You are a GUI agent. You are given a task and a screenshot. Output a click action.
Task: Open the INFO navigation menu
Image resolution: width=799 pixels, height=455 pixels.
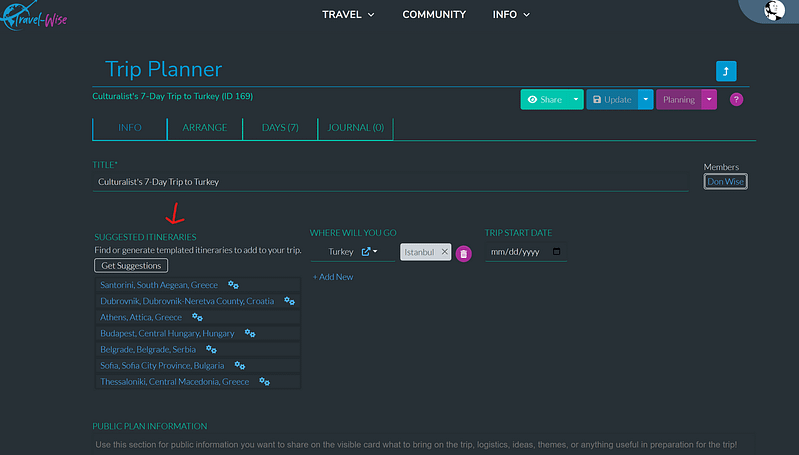point(511,15)
